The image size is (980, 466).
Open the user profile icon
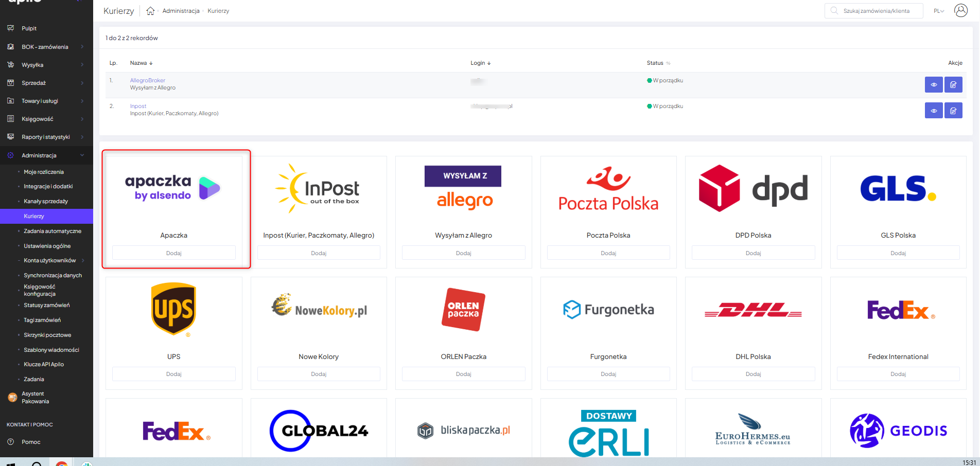(960, 11)
